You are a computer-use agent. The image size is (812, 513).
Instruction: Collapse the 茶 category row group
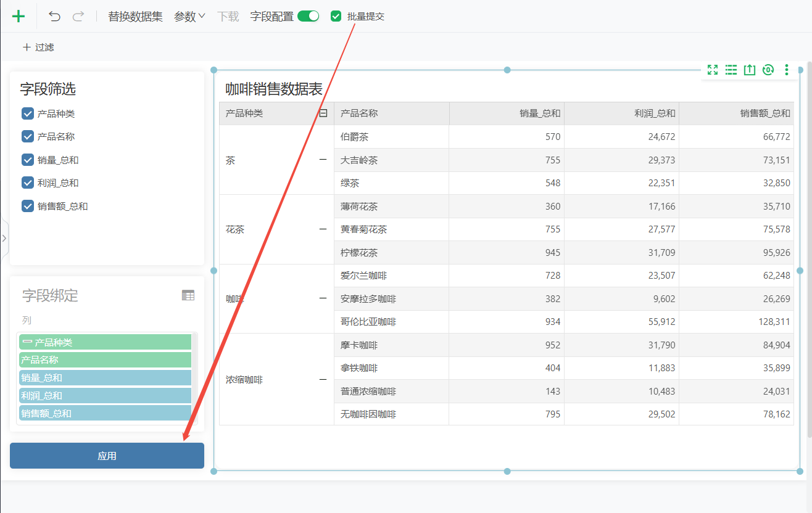point(323,160)
